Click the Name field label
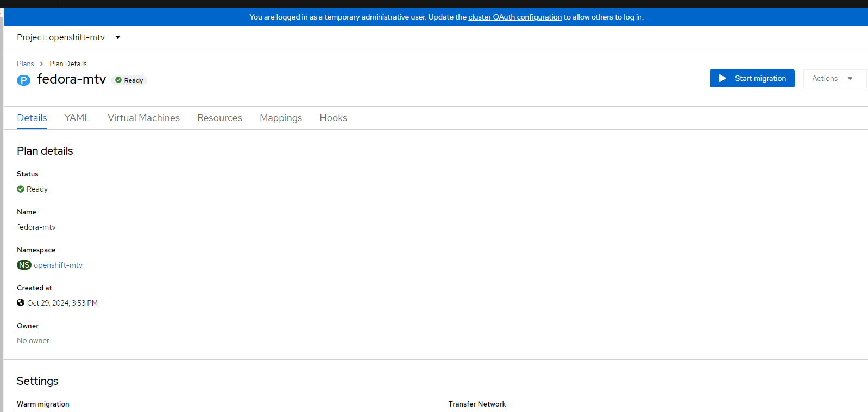The width and height of the screenshot is (868, 412). point(27,212)
